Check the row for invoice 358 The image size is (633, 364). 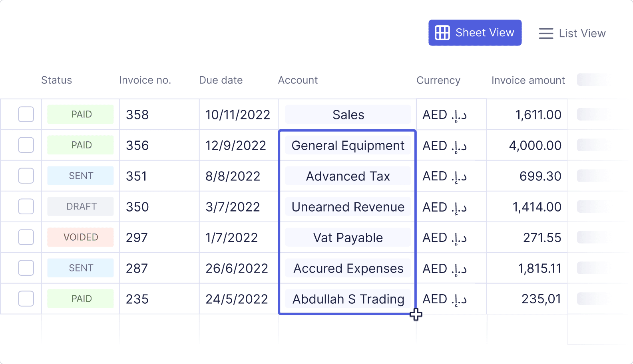point(26,114)
